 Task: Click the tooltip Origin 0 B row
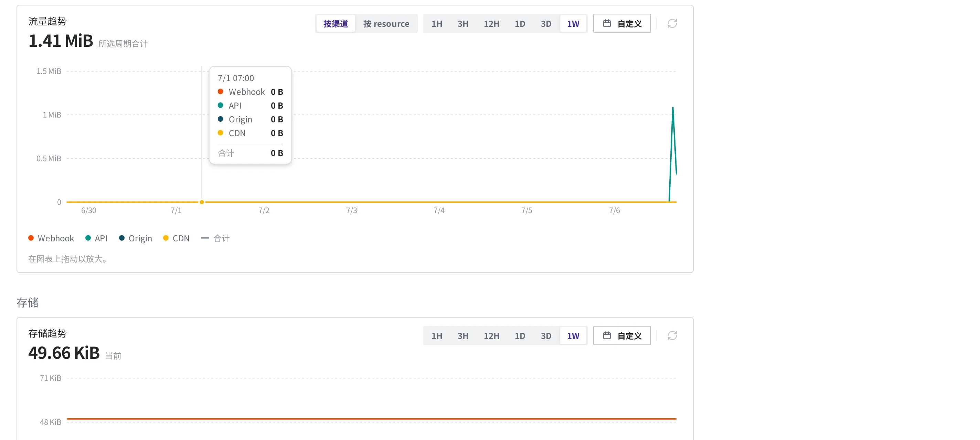(x=250, y=119)
